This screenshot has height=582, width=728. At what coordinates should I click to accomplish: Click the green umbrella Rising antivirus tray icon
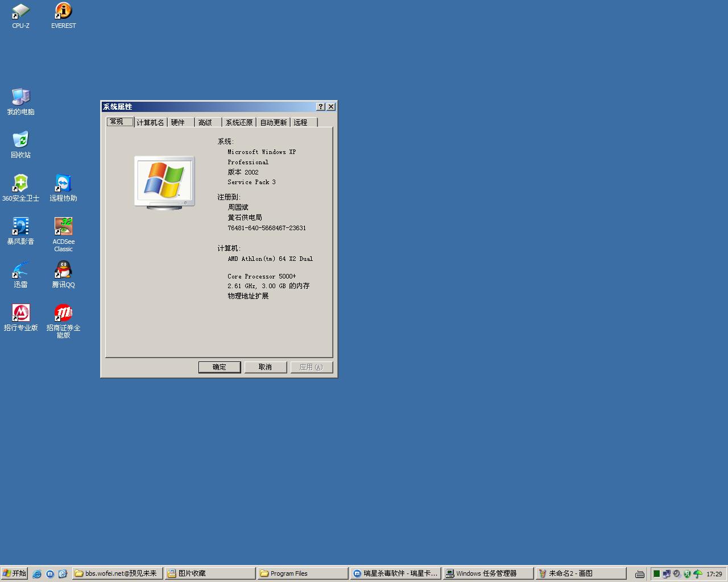point(697,574)
